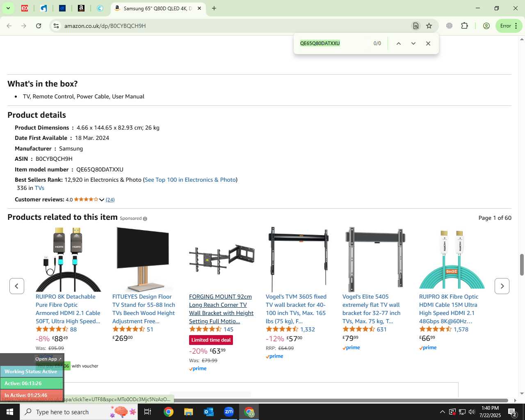Click the 88 ratings count
Viewport: 525px width, 420px height.
click(x=73, y=329)
